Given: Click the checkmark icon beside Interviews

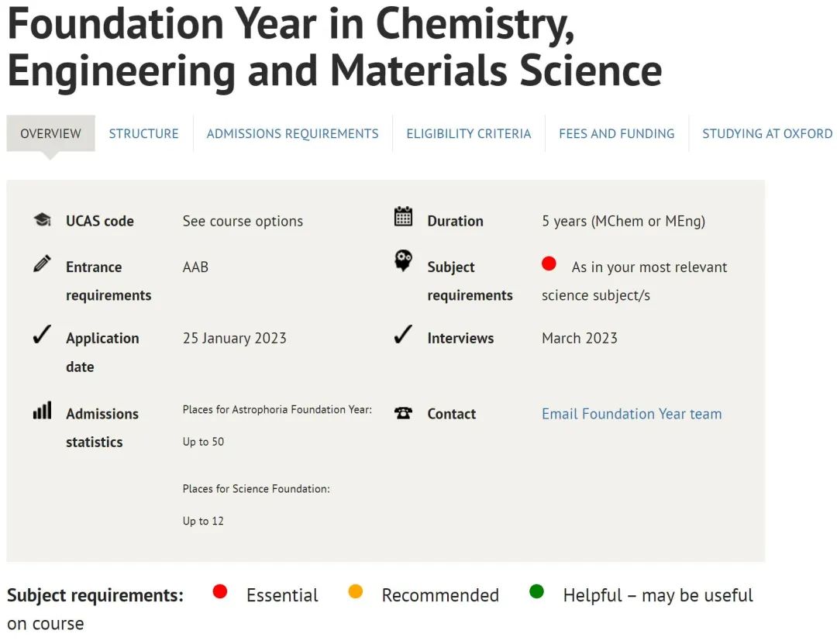Looking at the screenshot, I should click(x=403, y=334).
